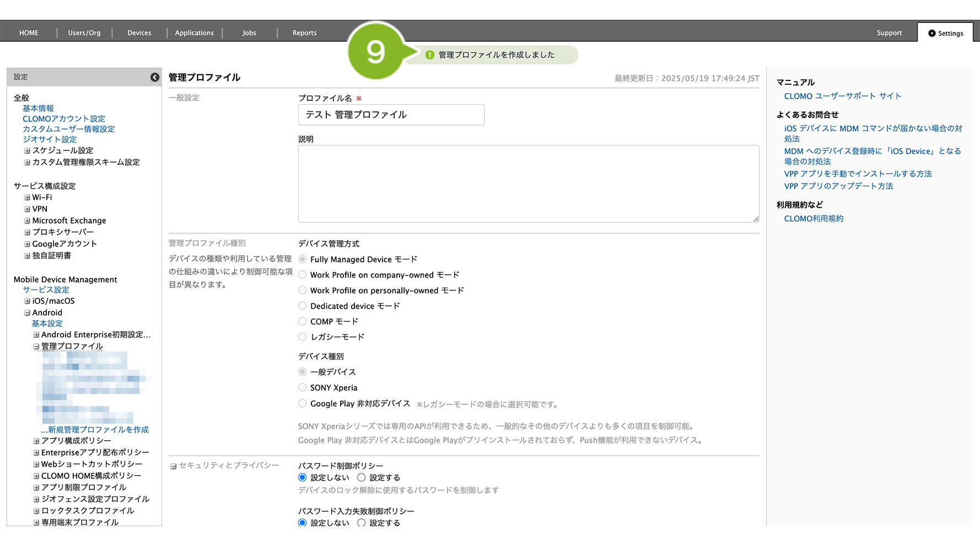Click 管理プロファイルを作成しました notification
Viewport: 980px width, 551px height.
point(497,55)
